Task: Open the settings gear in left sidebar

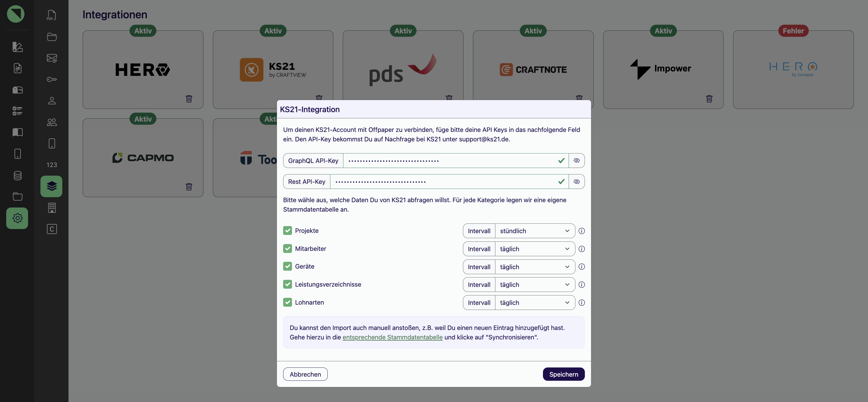Action: [x=17, y=218]
